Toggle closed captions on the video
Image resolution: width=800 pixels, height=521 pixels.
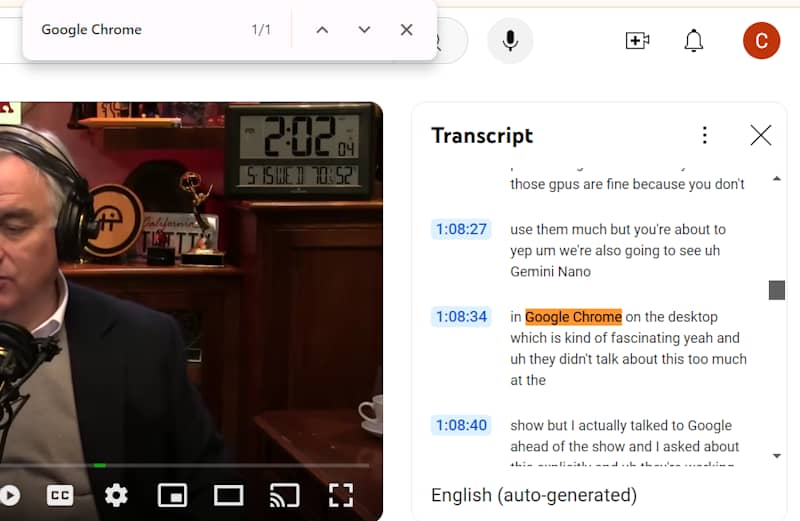pyautogui.click(x=60, y=495)
